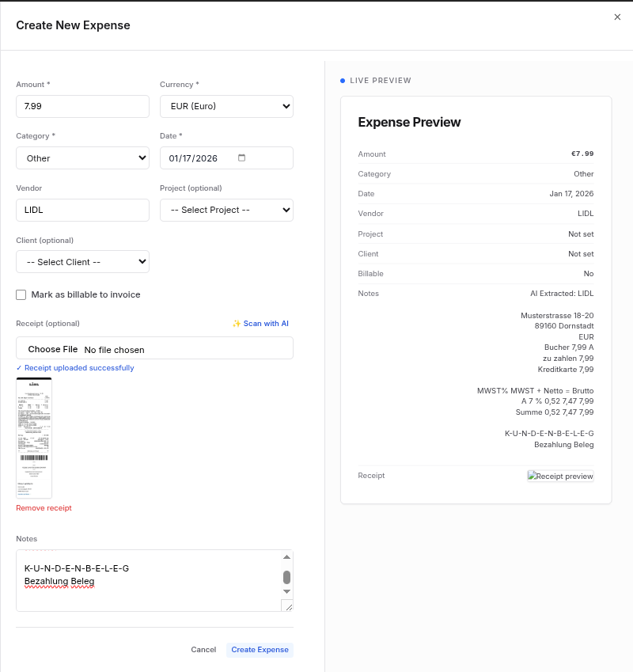Click the Create New Expense title
The height and width of the screenshot is (672, 633).
(x=74, y=25)
